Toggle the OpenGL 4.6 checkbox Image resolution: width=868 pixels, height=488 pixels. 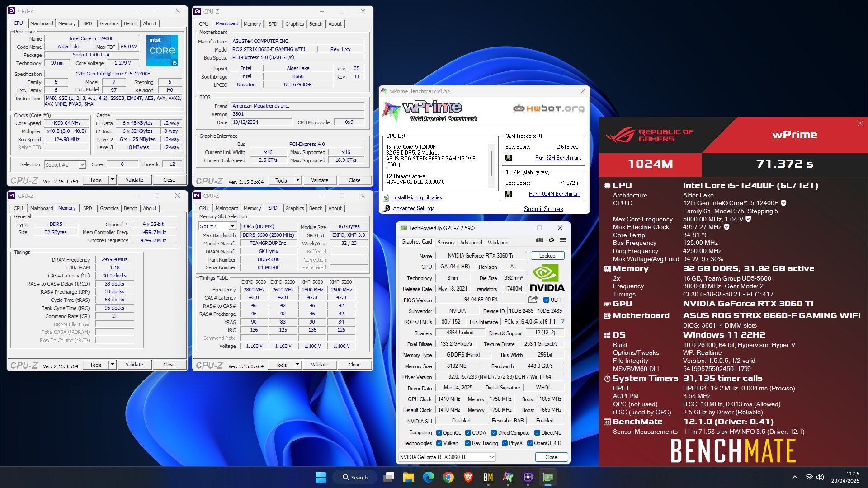point(530,443)
